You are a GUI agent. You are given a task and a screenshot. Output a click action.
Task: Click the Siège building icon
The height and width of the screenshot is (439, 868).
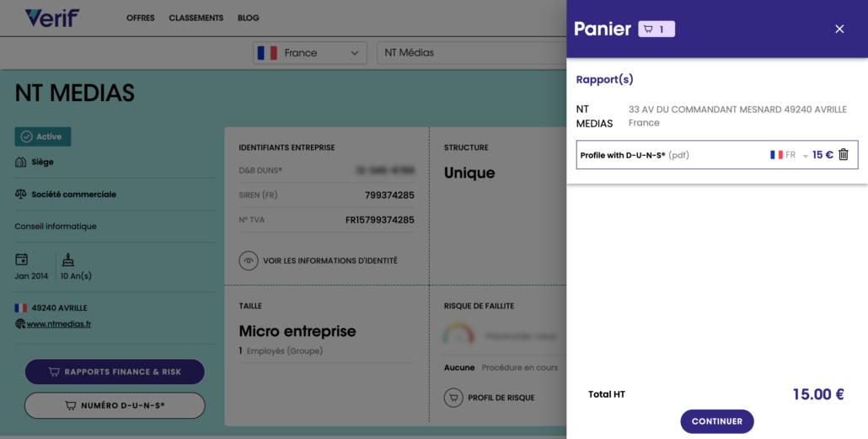click(20, 162)
